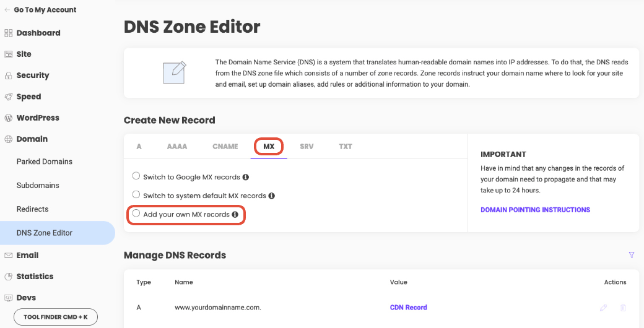This screenshot has width=644, height=328.
Task: Click the IMPORTANT notice heading
Action: coord(503,155)
